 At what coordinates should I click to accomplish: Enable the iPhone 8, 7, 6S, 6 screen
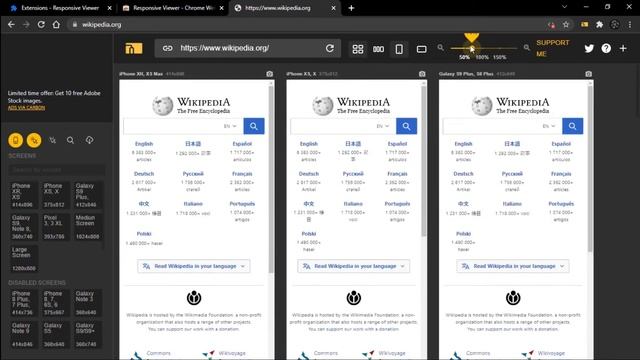click(55, 303)
